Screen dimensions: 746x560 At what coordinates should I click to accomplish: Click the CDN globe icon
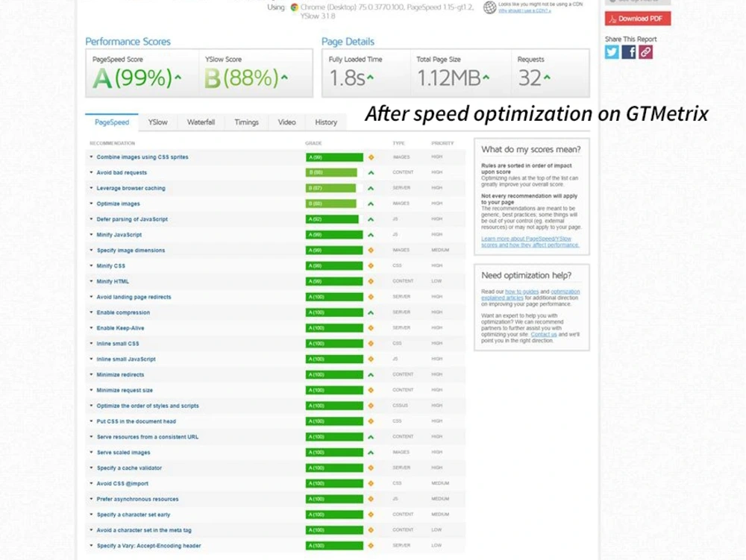[489, 7]
